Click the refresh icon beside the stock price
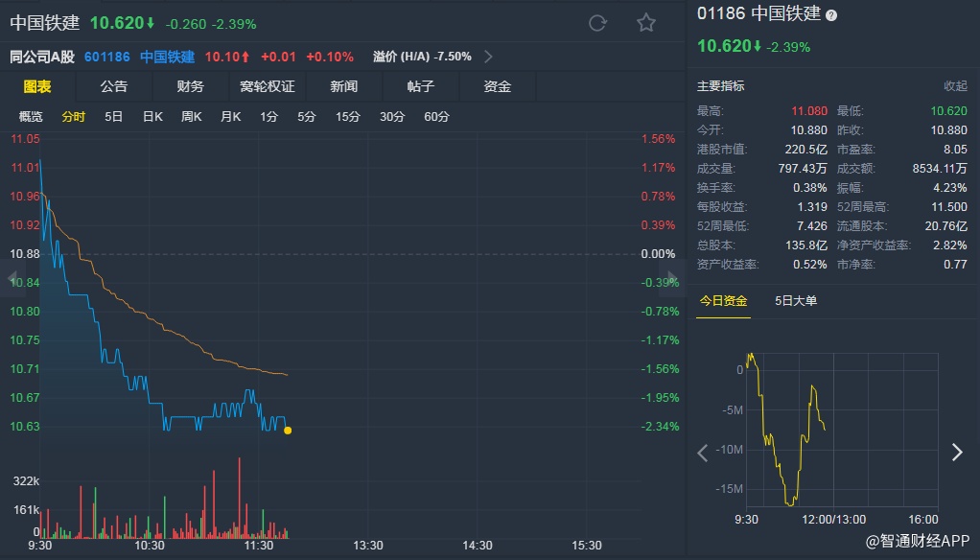Screen dimensions: 980x560 pos(597,23)
